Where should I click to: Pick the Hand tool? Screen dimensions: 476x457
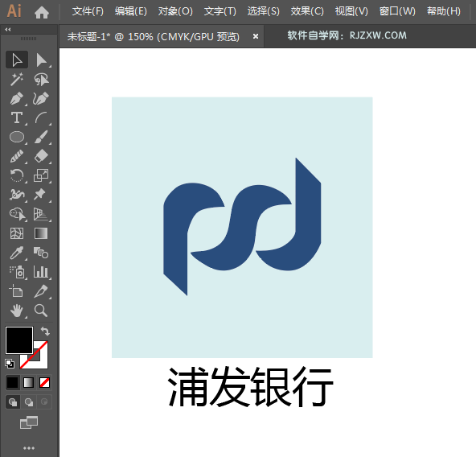point(17,311)
